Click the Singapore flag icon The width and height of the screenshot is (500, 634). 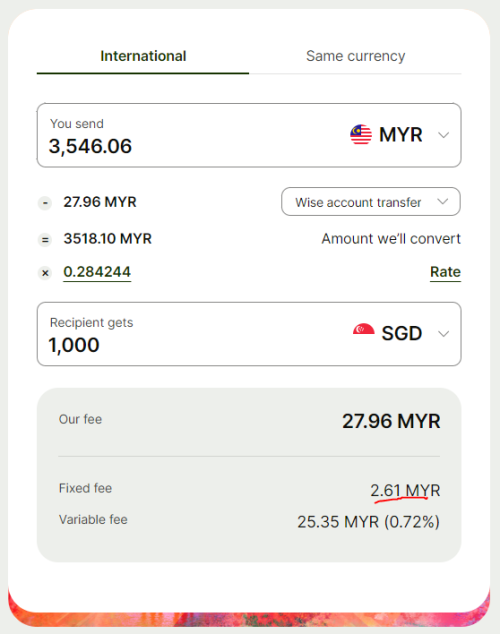point(363,329)
